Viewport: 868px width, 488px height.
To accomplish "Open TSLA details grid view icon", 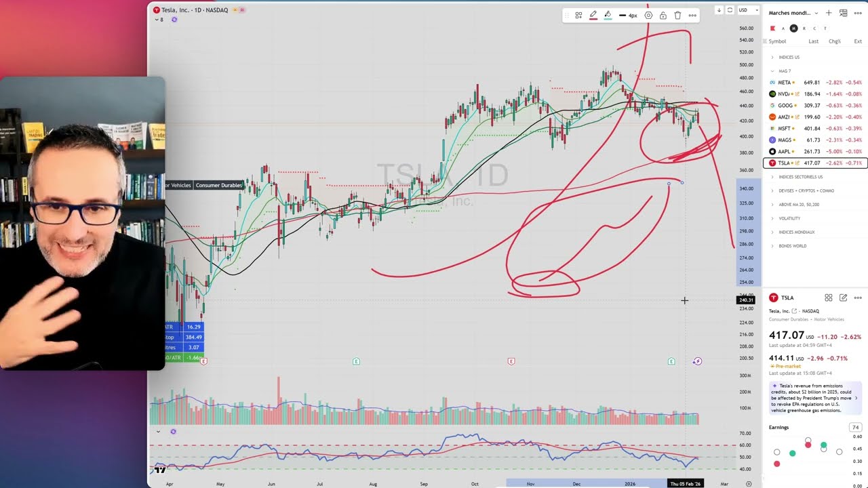I will click(829, 298).
